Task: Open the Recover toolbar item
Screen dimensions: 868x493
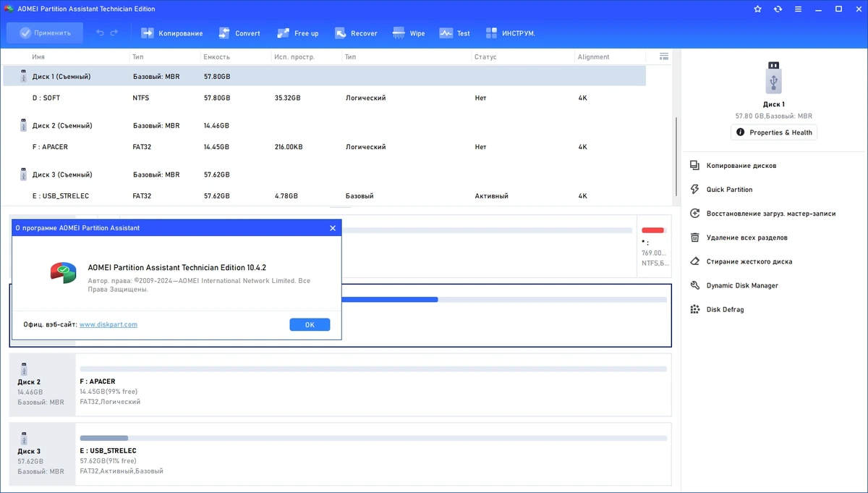Action: pos(355,33)
